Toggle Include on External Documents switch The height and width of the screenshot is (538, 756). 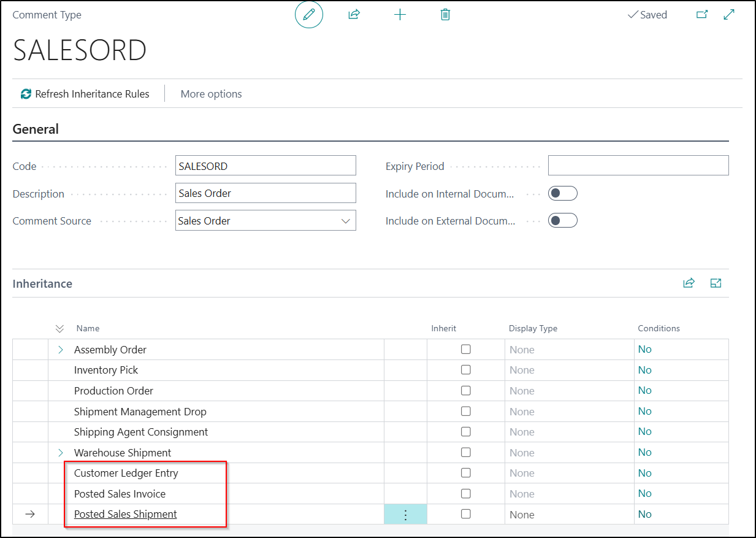(562, 221)
